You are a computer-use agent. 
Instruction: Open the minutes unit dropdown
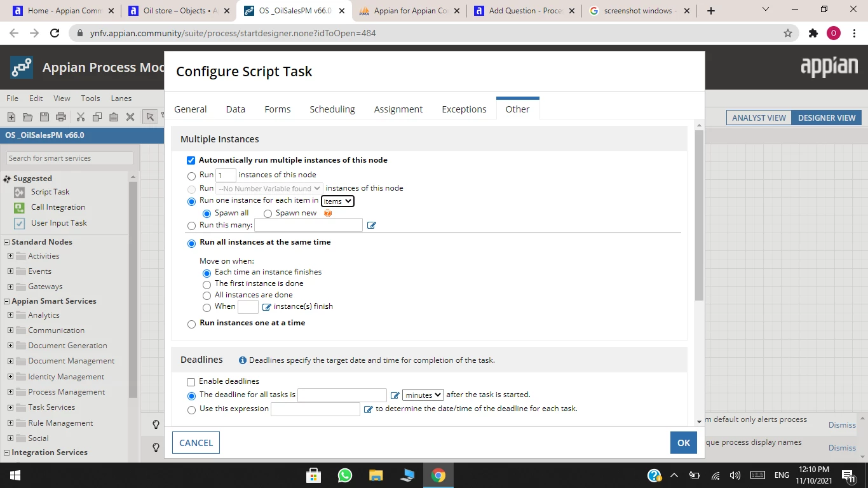[423, 395]
